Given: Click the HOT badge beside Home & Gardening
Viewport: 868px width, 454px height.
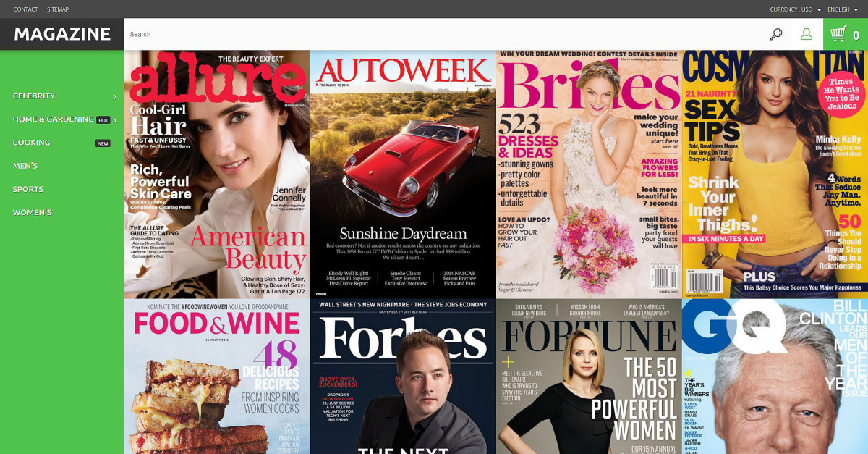Looking at the screenshot, I should click(x=103, y=119).
